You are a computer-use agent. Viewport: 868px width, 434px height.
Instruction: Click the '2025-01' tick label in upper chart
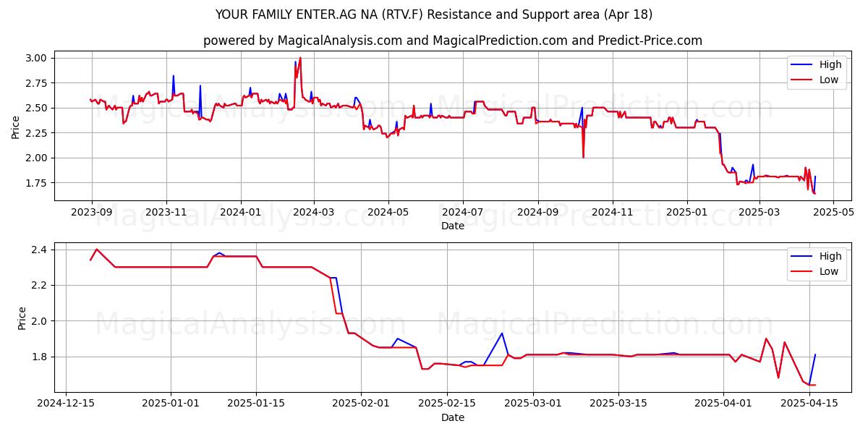coord(686,213)
